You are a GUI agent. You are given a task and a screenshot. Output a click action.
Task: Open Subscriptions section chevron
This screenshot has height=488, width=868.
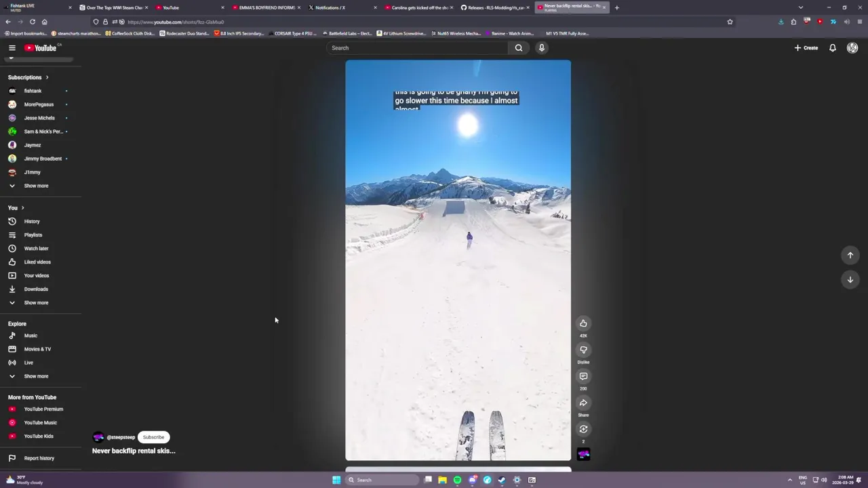[47, 77]
